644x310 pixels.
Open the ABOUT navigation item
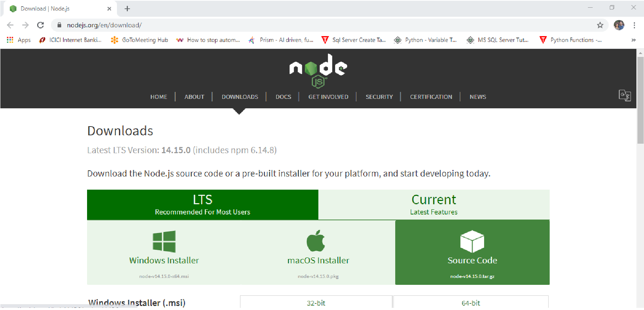194,97
